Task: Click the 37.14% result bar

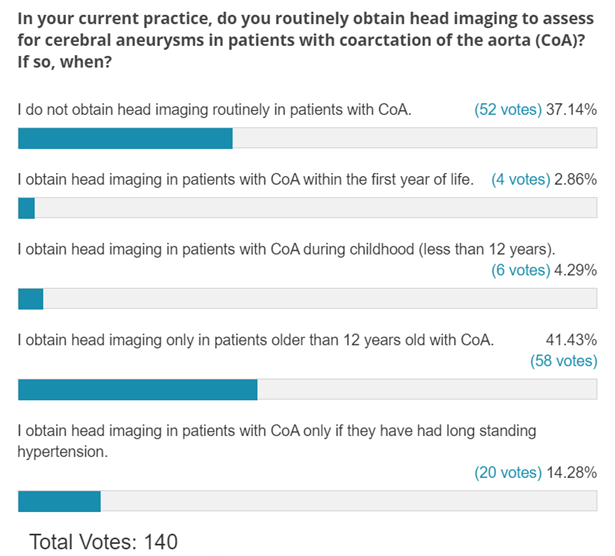Action: pyautogui.click(x=308, y=139)
